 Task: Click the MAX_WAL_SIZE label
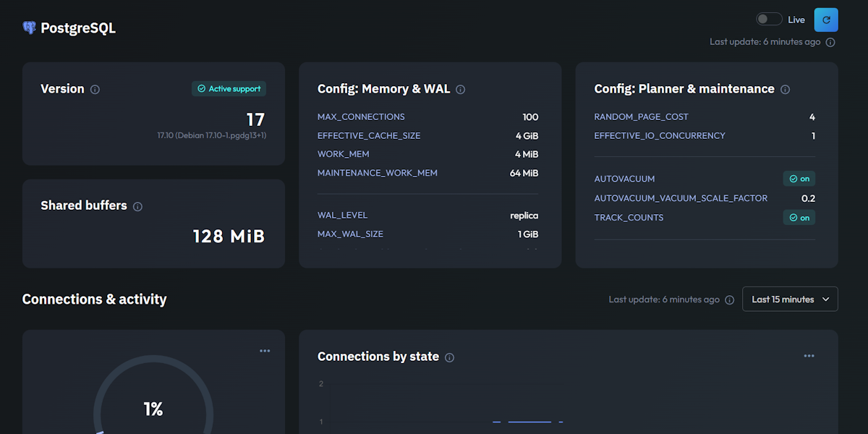coord(350,234)
